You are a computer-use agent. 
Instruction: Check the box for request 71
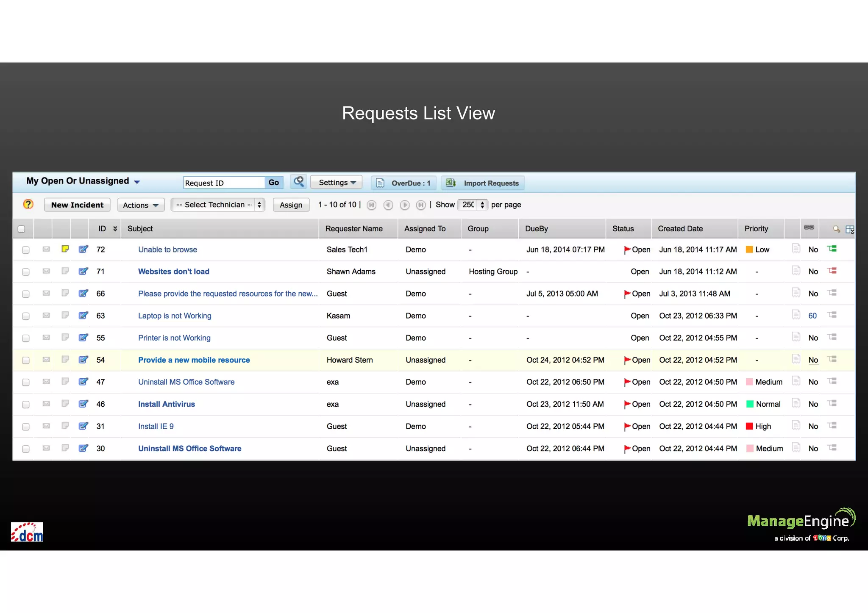(26, 272)
